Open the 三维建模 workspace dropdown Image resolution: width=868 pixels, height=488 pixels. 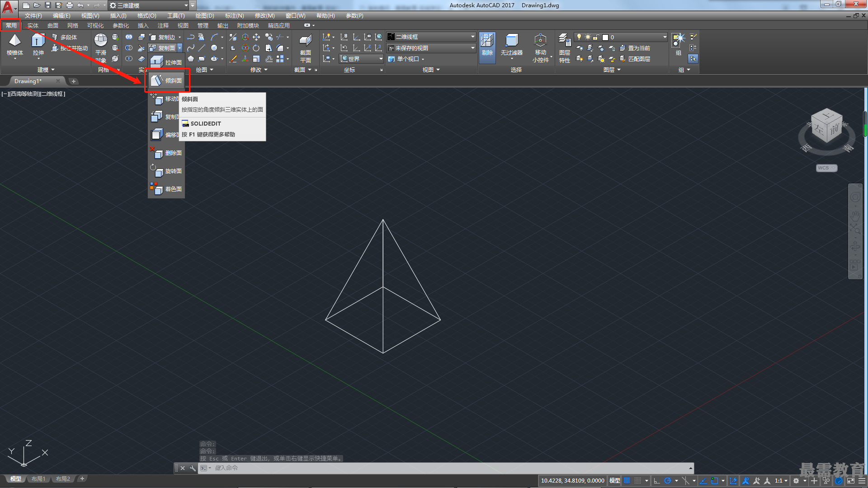pos(149,5)
